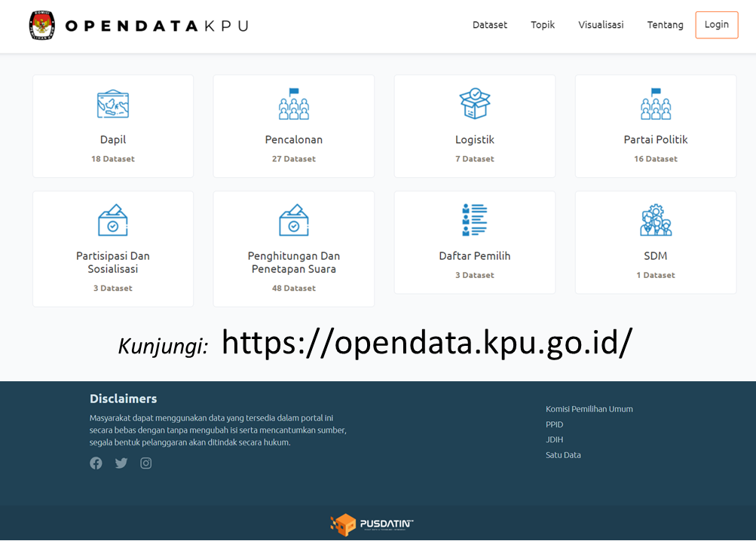Image resolution: width=756 pixels, height=541 pixels.
Task: Open the Visualisasi menu item
Action: coord(601,25)
